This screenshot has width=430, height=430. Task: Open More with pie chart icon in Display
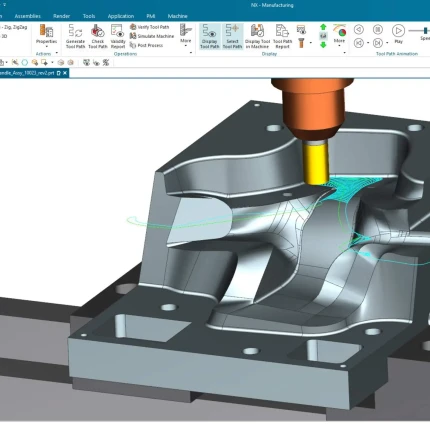coord(339,34)
